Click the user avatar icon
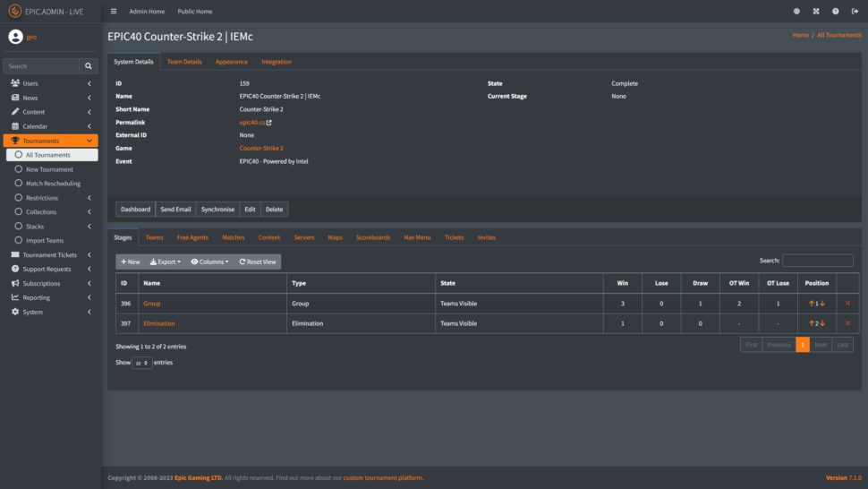Screen dimensions: 868x489 point(15,37)
